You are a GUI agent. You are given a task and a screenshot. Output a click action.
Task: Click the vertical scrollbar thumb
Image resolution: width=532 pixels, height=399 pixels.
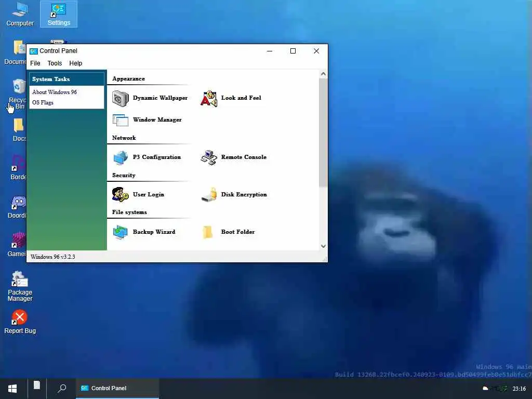coord(323,133)
